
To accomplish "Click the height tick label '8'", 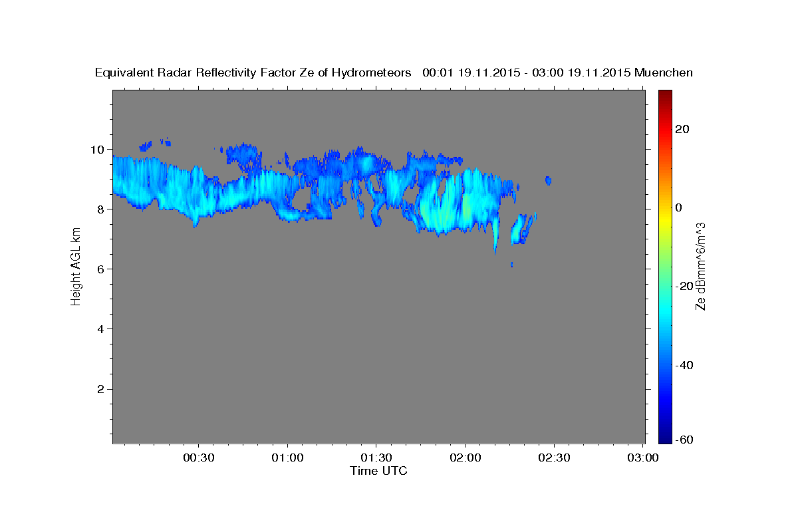I will (x=99, y=209).
